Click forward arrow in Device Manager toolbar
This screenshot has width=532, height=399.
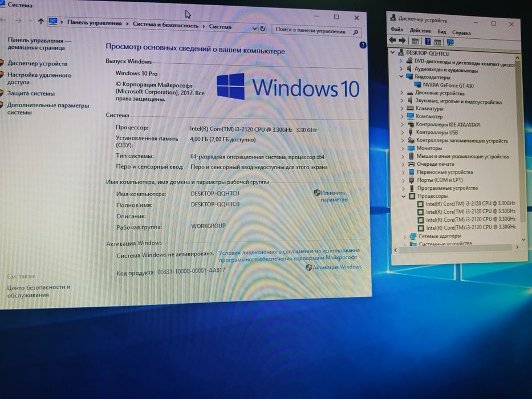[402, 40]
